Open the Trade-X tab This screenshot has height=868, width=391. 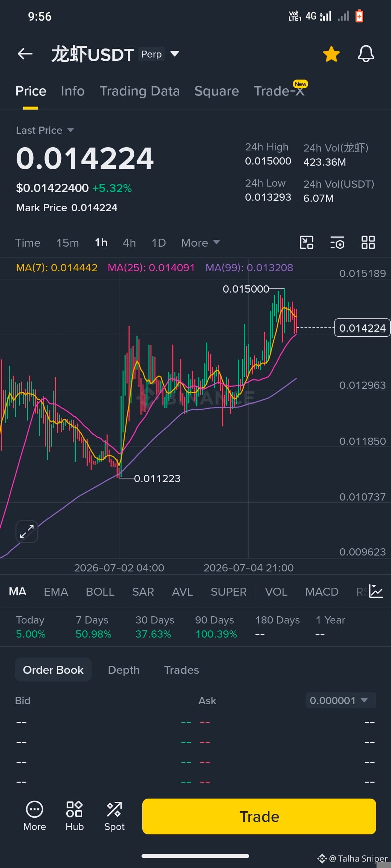(x=279, y=91)
